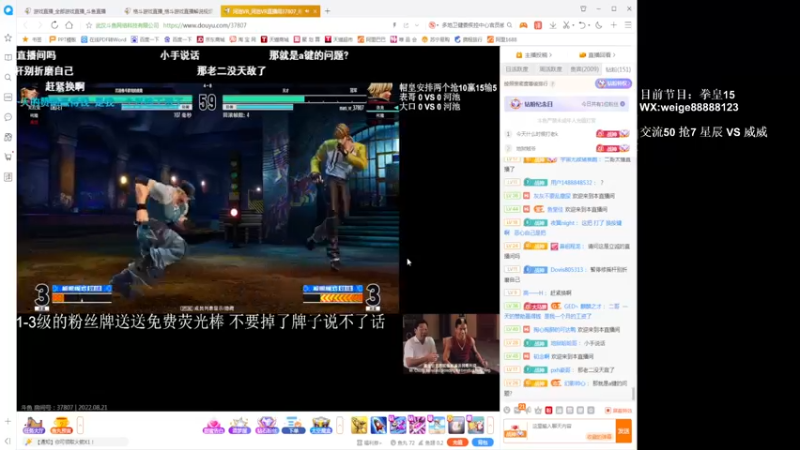Open the 阿里1688 bookmark
The height and width of the screenshot is (450, 800).
(x=502, y=39)
